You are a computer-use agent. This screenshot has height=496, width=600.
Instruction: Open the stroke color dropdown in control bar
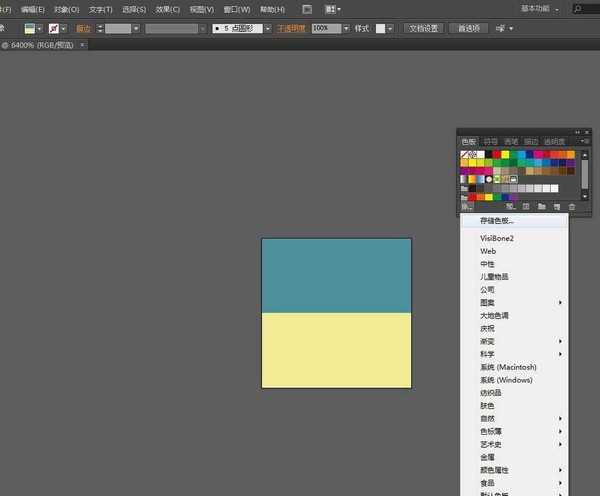pos(65,29)
